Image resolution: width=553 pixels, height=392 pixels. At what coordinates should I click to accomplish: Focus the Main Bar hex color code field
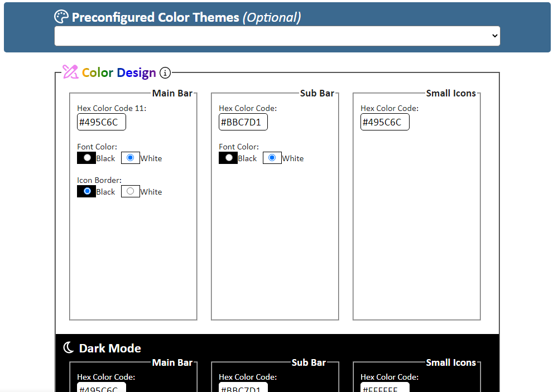(x=102, y=122)
